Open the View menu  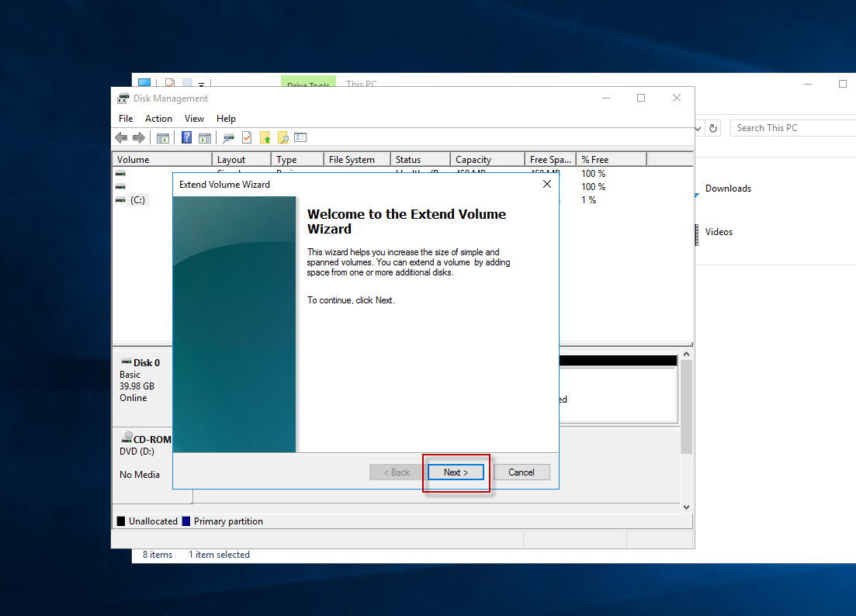[194, 119]
